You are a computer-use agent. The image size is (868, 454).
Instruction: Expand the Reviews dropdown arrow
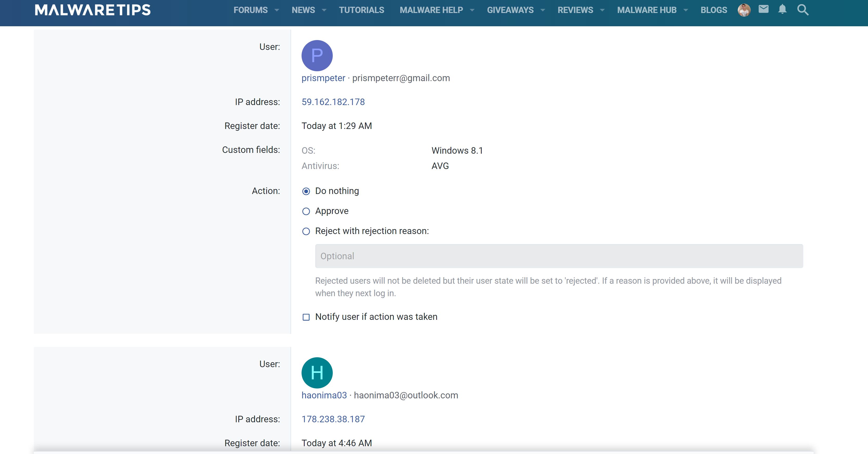click(602, 10)
